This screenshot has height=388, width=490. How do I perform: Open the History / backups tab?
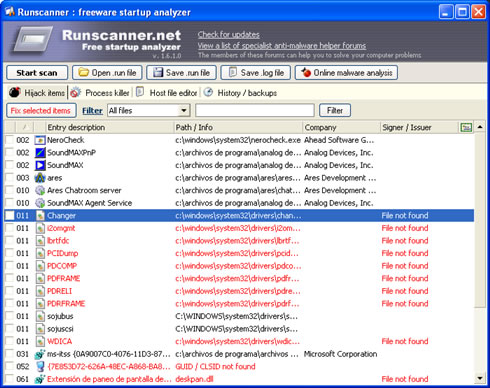coord(241,93)
